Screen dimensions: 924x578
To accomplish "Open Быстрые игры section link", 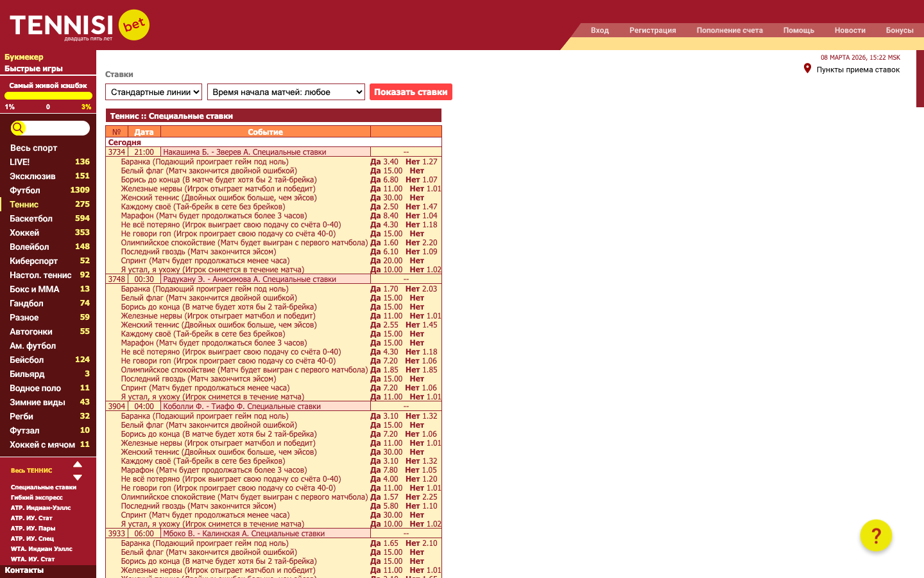I will (x=33, y=69).
